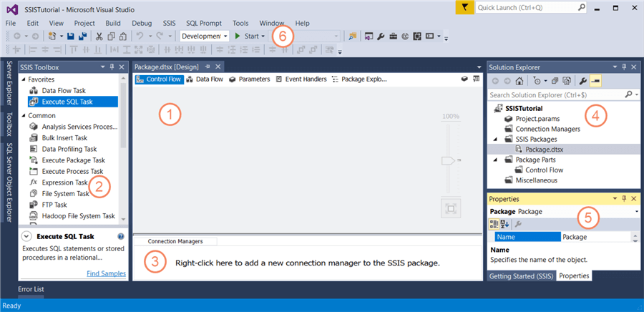The height and width of the screenshot is (312, 644).
Task: Open the Server Explorer side tab
Action: click(x=10, y=84)
